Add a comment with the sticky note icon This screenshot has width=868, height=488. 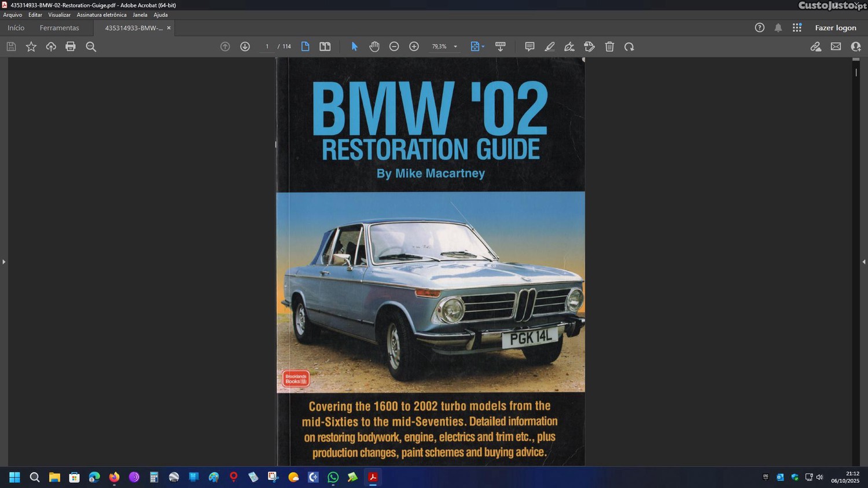pyautogui.click(x=529, y=47)
